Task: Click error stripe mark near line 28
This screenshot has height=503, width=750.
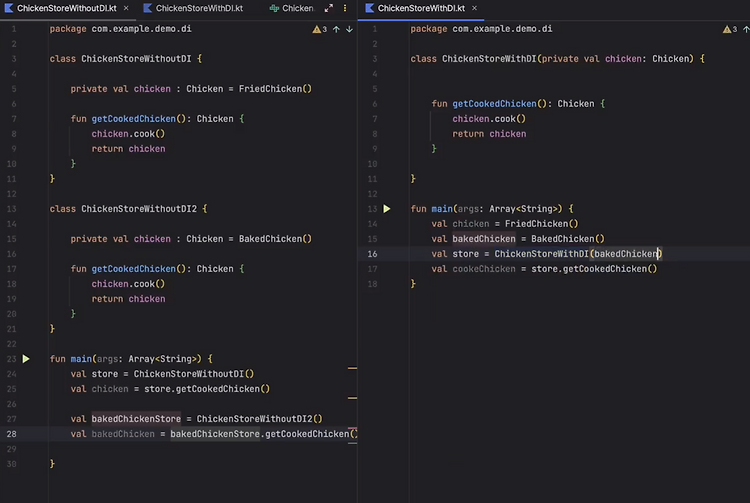Action: [x=353, y=429]
